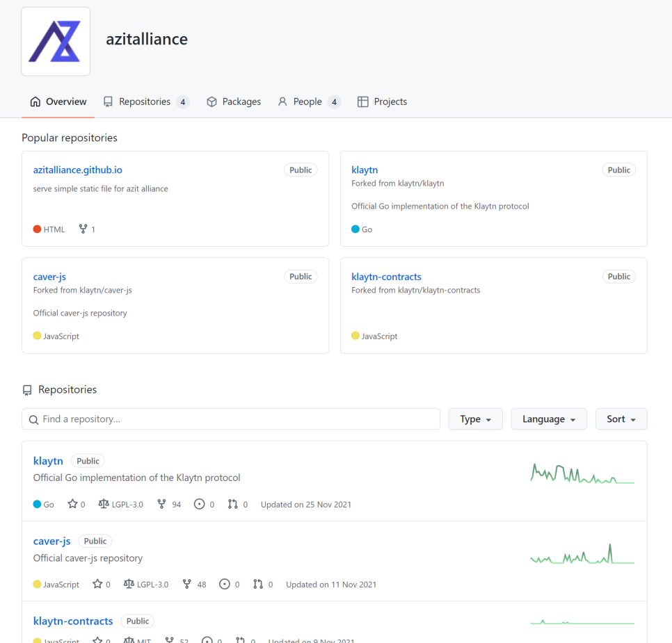Click fork count 94 in klaytn row
This screenshot has height=643, width=672.
pyautogui.click(x=170, y=504)
